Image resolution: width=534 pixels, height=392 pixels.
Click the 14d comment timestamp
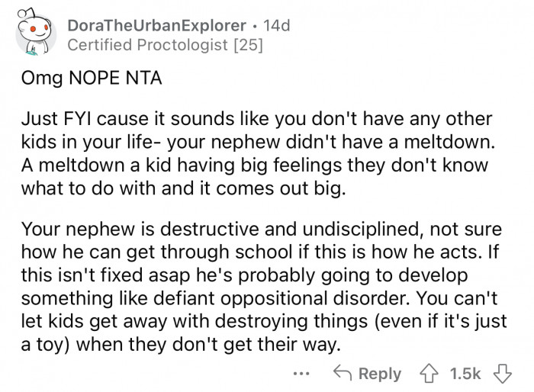click(275, 25)
